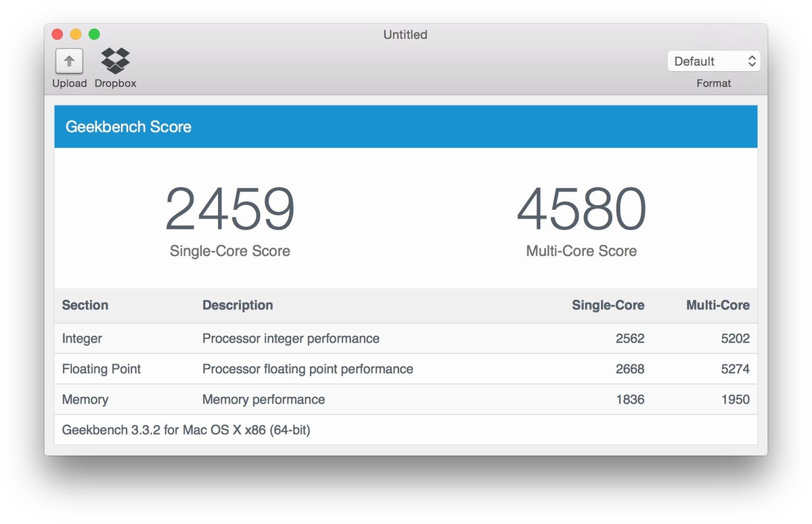Click the Description column header
This screenshot has width=812, height=524.
(x=238, y=305)
